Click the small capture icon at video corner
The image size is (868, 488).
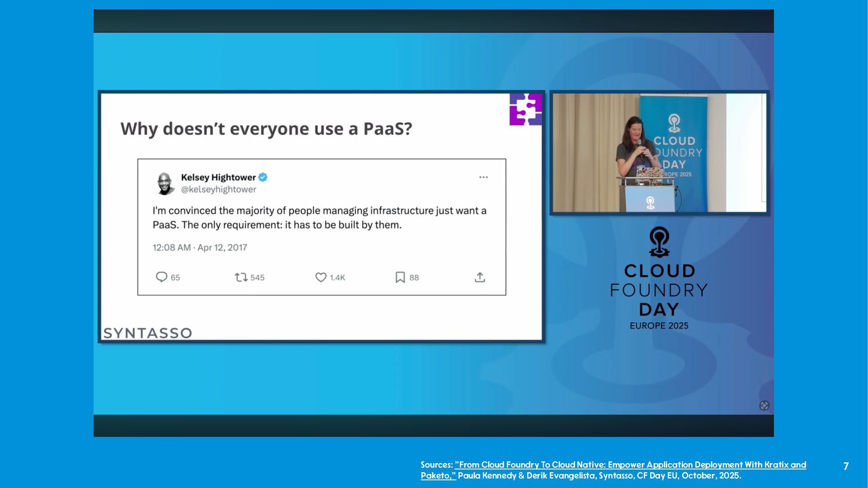pyautogui.click(x=764, y=405)
